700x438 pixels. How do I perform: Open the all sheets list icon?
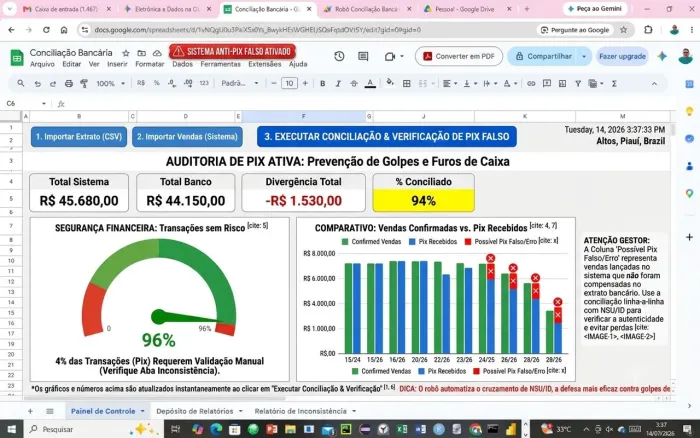[50, 411]
